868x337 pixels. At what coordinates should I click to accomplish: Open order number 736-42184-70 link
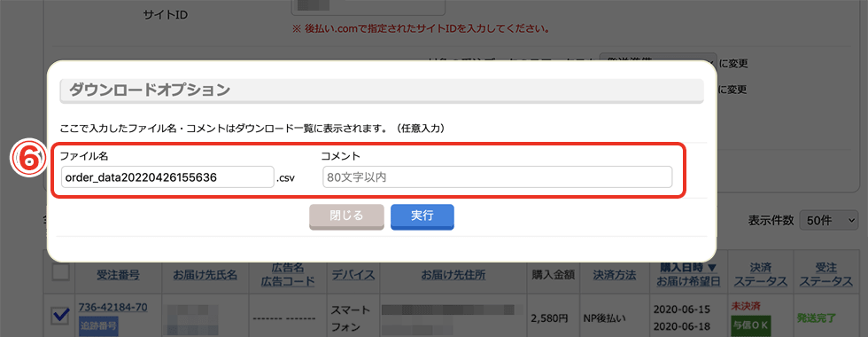coord(113,307)
